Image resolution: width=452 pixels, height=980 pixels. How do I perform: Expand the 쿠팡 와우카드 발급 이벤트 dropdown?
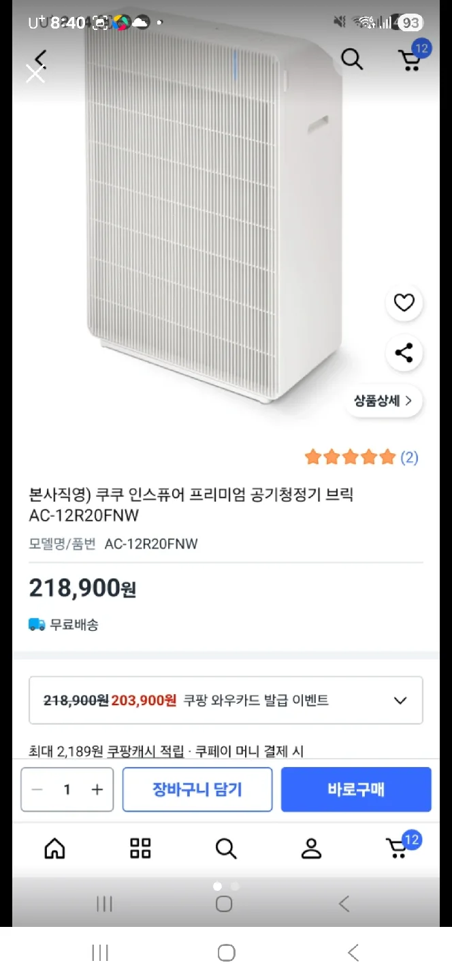[x=401, y=700]
